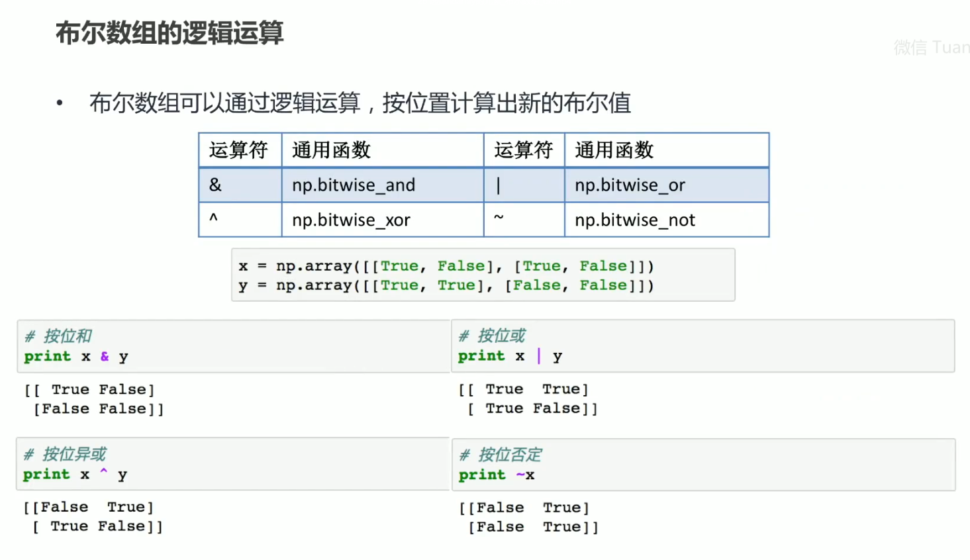
Task: Select np.bitwise_xor table cell
Action: point(383,220)
